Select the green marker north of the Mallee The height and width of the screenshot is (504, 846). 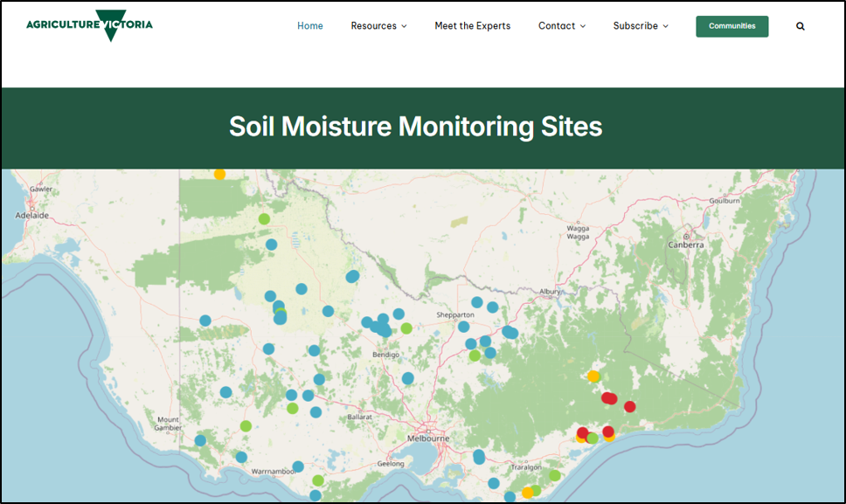(264, 219)
